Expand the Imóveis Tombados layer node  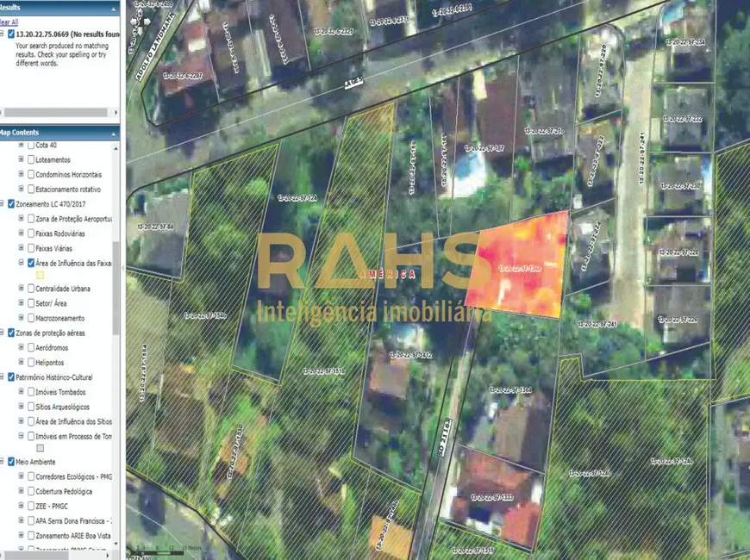click(x=22, y=392)
